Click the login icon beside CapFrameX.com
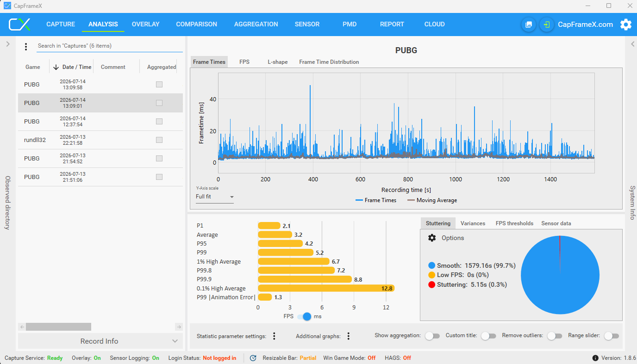 (547, 25)
